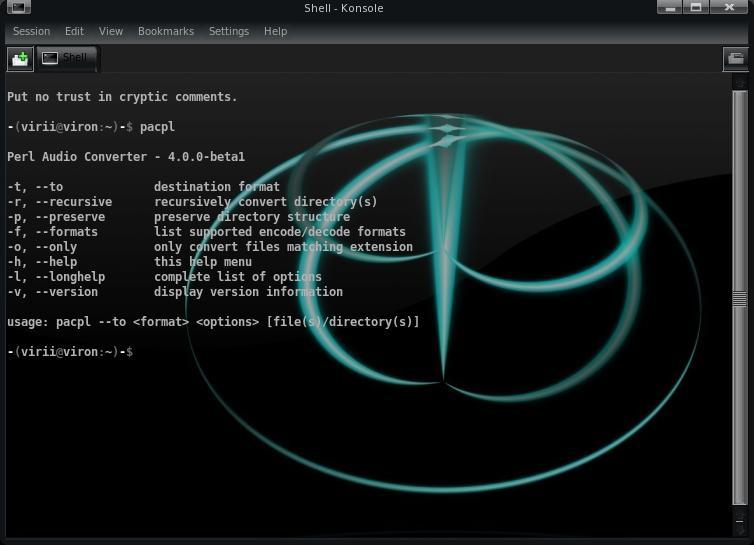Open the Bookmarks menu

[x=166, y=31]
